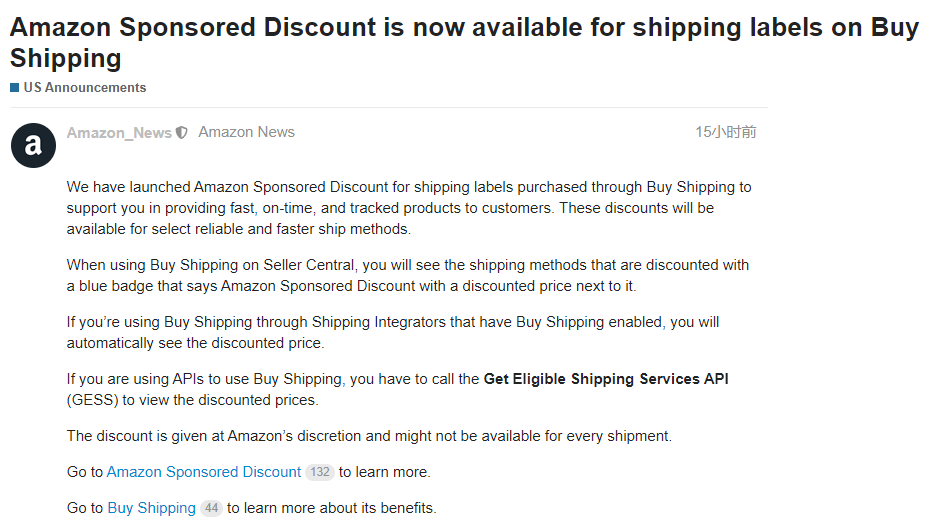The width and height of the screenshot is (931, 520).
Task: Click the '(GESS) to view the discounted prices' text
Action: click(x=192, y=400)
